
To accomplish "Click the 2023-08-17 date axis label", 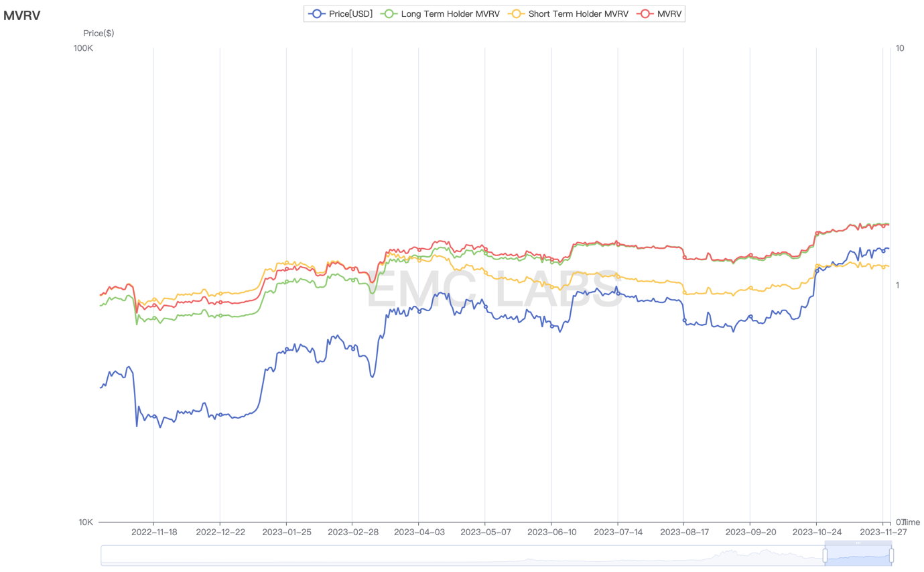I will (683, 532).
